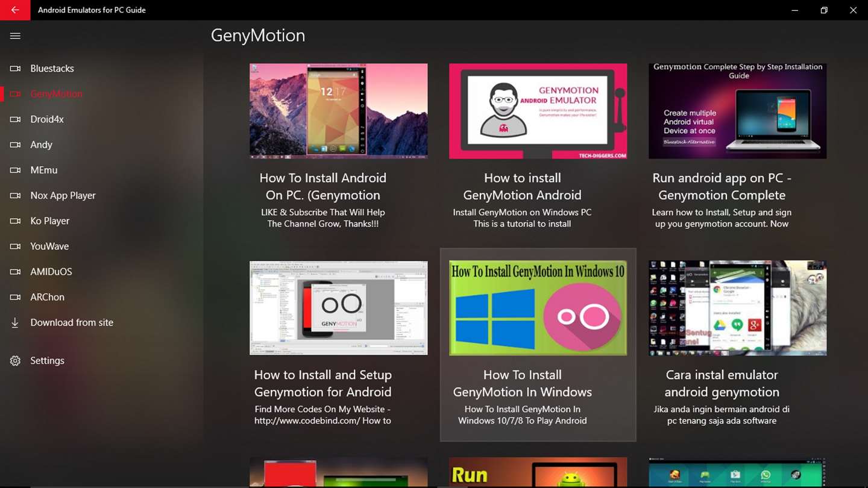This screenshot has width=868, height=488.
Task: Show YouWave videos
Action: click(49, 246)
